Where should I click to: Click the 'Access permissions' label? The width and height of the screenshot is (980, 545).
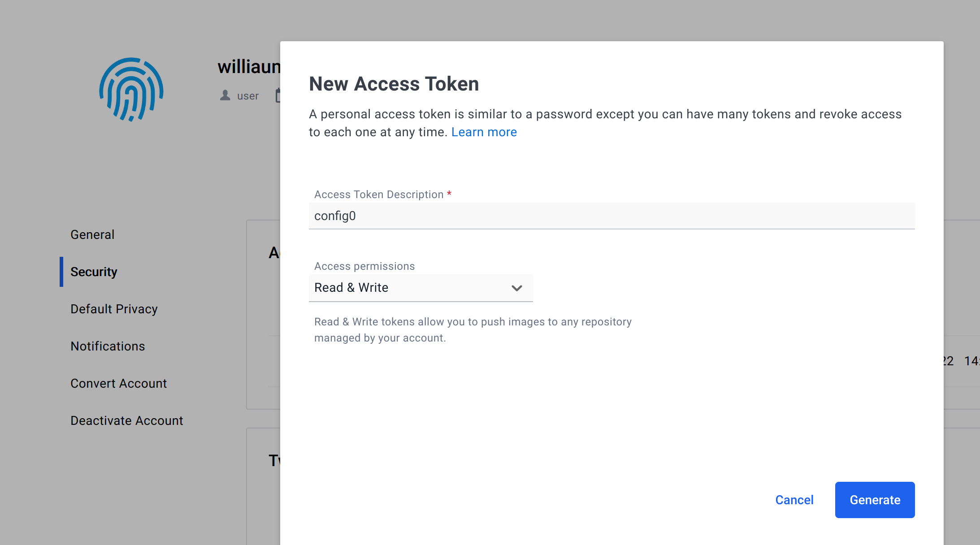click(364, 266)
